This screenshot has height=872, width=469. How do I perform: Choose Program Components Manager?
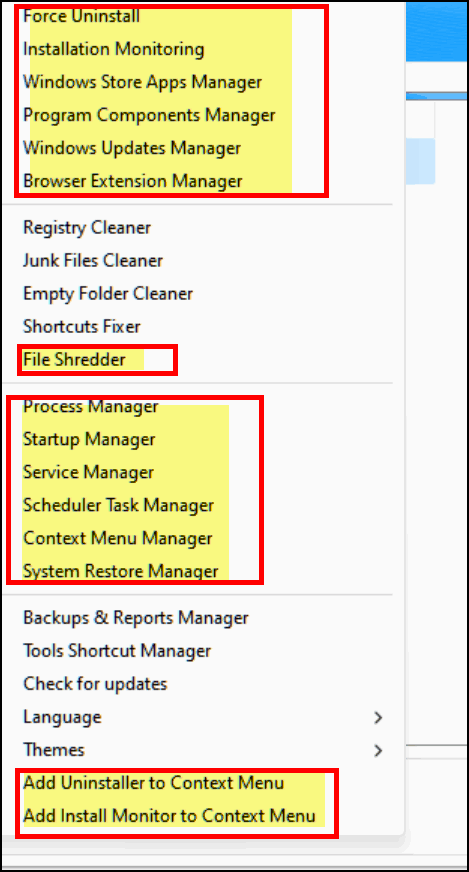[x=149, y=115]
